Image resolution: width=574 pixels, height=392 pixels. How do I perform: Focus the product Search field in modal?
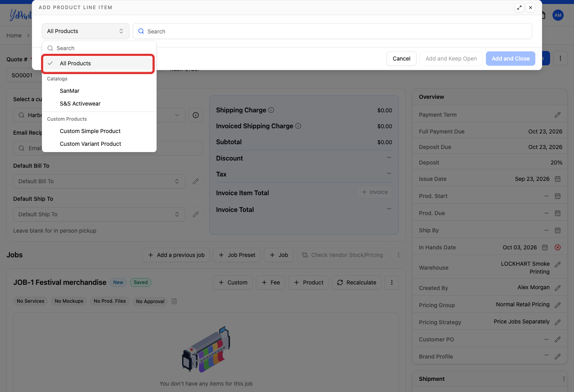tap(332, 31)
